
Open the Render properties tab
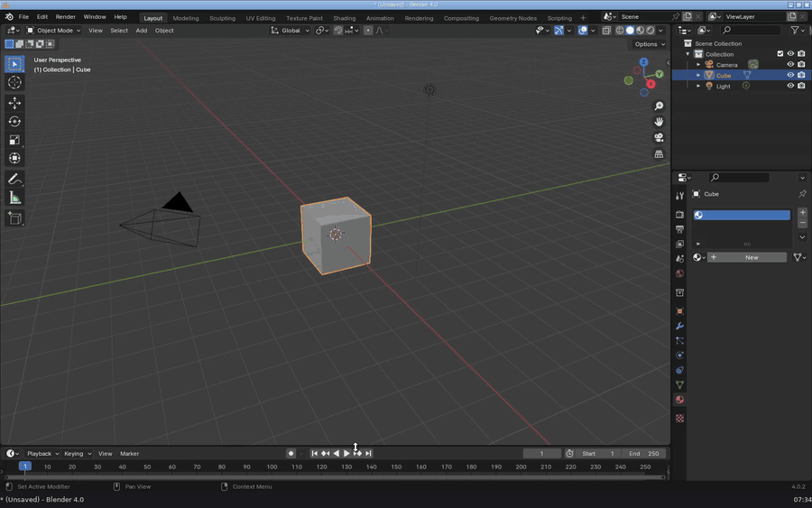(680, 215)
